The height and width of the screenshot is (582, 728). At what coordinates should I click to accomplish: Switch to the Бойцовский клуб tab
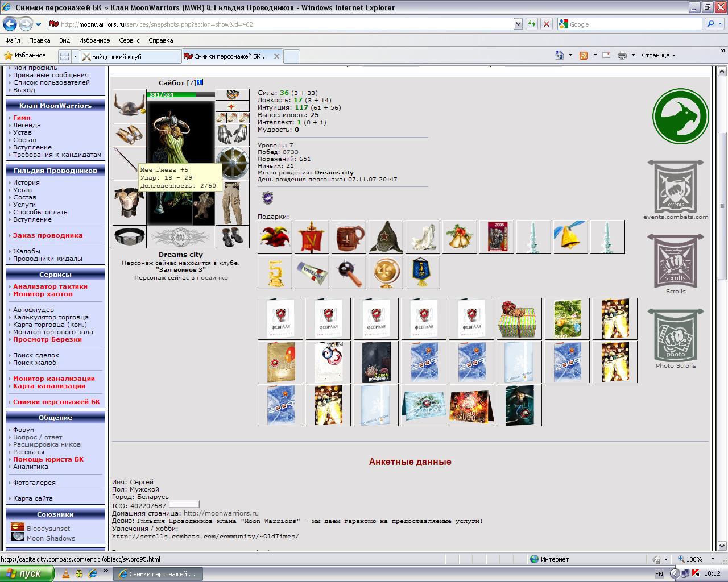130,56
